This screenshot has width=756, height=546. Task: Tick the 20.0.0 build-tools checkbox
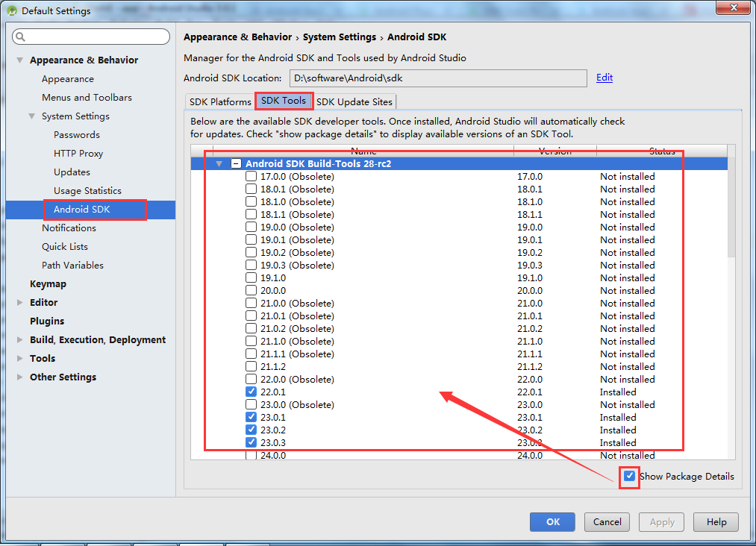[x=252, y=291]
